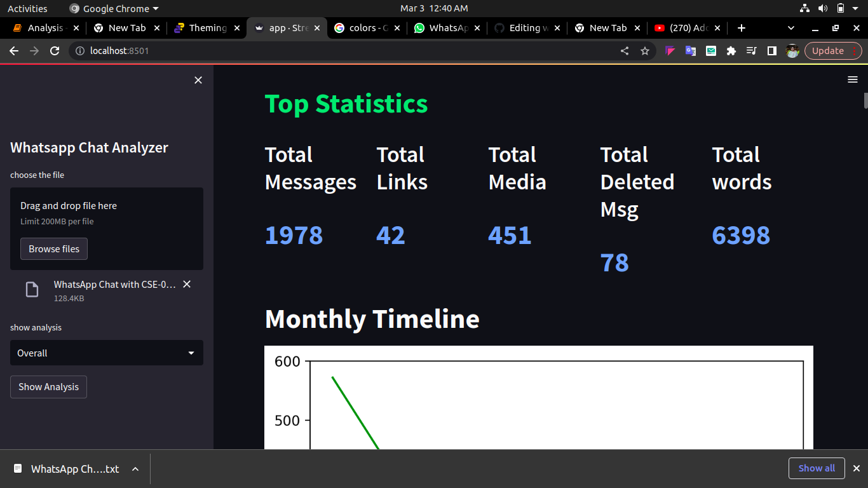Screen dimensions: 868x488
Task: Open the Chrome profile avatar
Action: pyautogui.click(x=792, y=50)
